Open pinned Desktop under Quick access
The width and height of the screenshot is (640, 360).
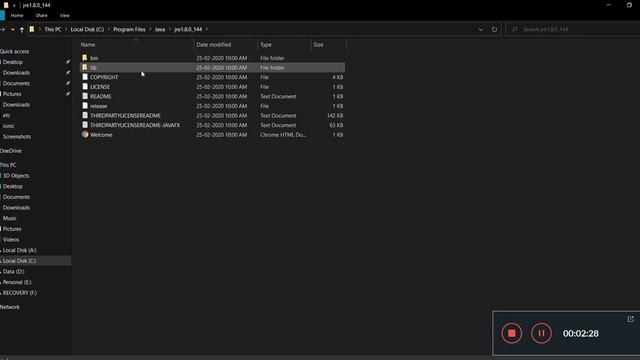tap(13, 62)
